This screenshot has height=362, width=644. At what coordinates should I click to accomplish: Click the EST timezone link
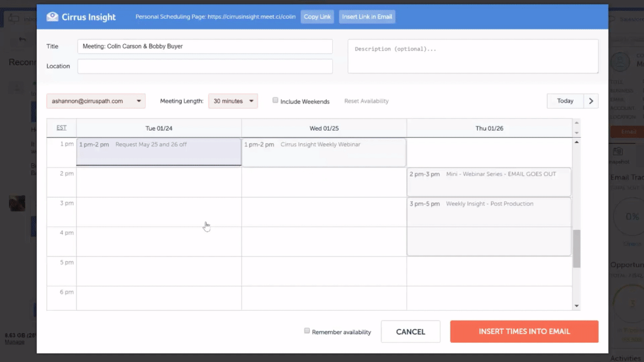click(61, 128)
